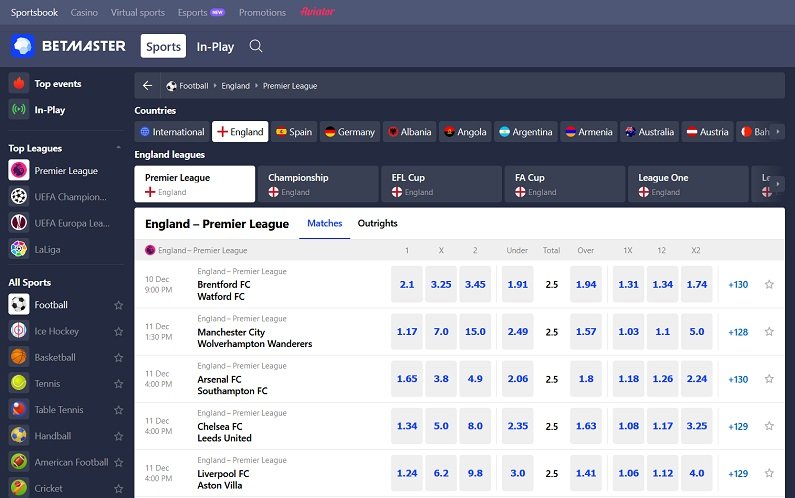795x498 pixels.
Task: Show more countries with the right arrow
Action: 778,132
